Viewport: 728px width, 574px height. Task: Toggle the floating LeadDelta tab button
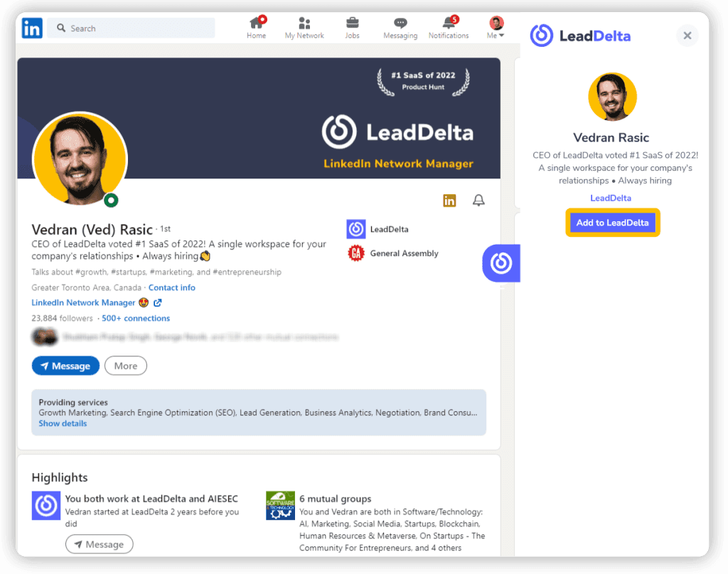pos(501,263)
